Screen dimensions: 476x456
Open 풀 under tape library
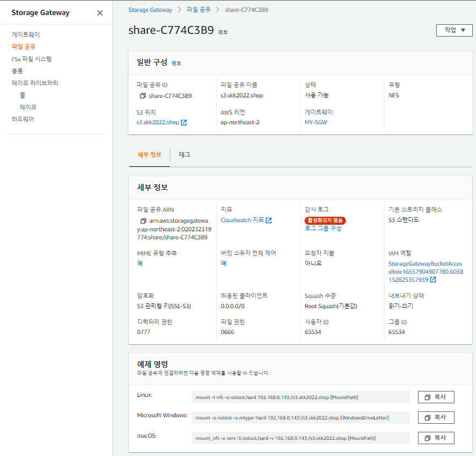(23, 95)
